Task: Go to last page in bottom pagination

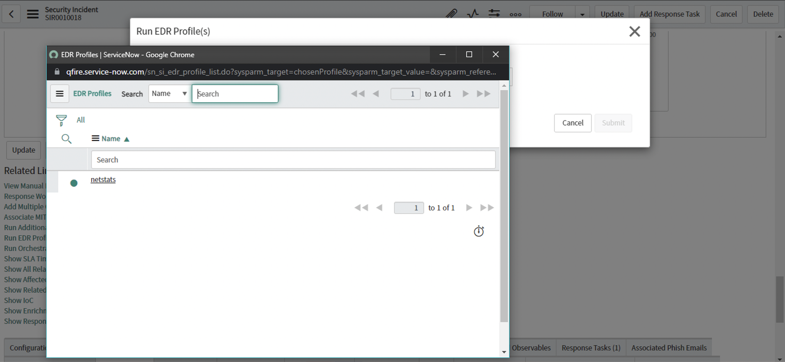Action: pos(487,207)
